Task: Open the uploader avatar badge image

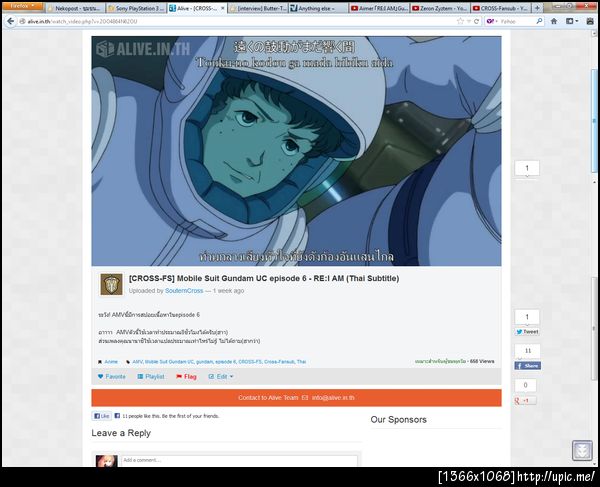Action: [x=111, y=284]
